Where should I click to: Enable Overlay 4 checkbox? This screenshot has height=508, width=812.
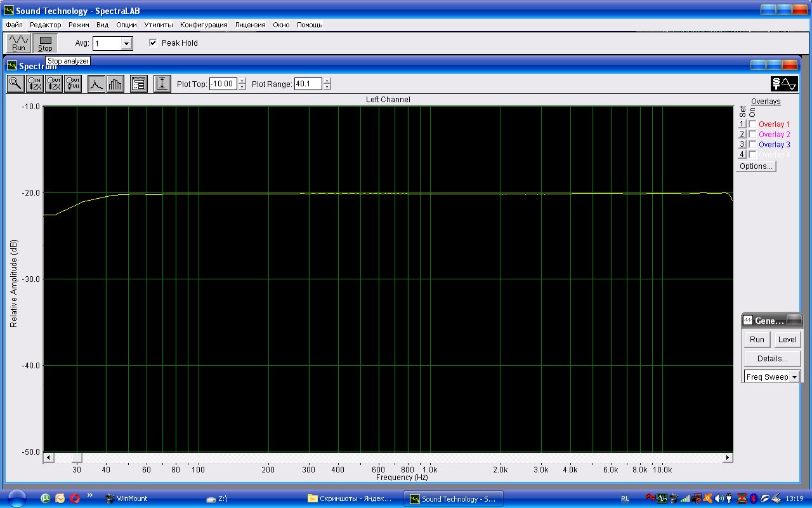(753, 155)
